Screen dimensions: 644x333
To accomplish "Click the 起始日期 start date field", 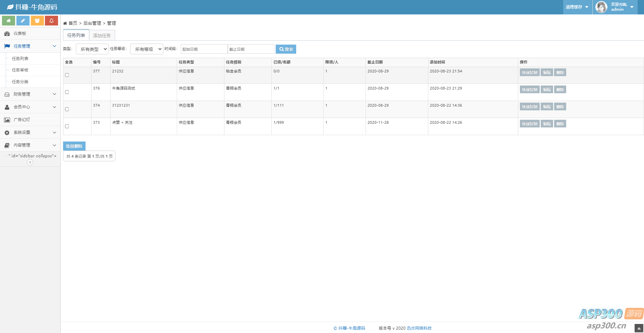I will pos(204,49).
